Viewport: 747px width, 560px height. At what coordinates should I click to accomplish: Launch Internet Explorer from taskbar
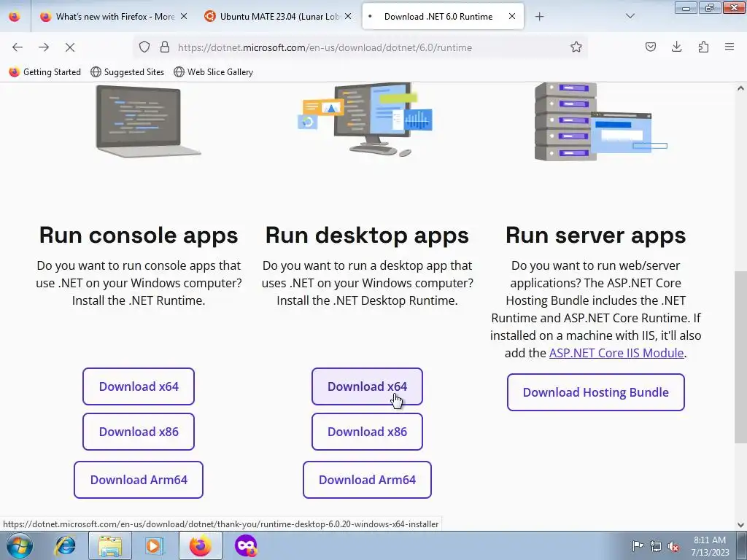point(65,545)
